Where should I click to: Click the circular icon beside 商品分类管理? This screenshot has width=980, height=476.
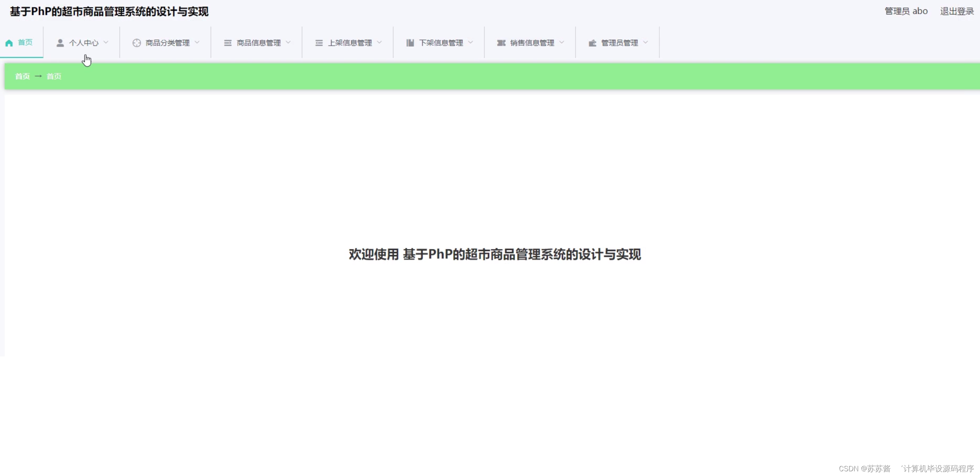click(x=136, y=43)
